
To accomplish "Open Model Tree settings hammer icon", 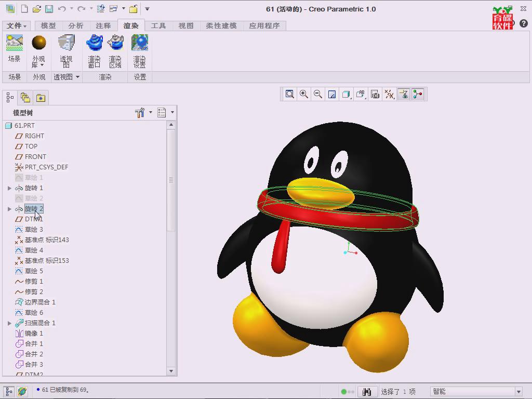I will [x=140, y=113].
